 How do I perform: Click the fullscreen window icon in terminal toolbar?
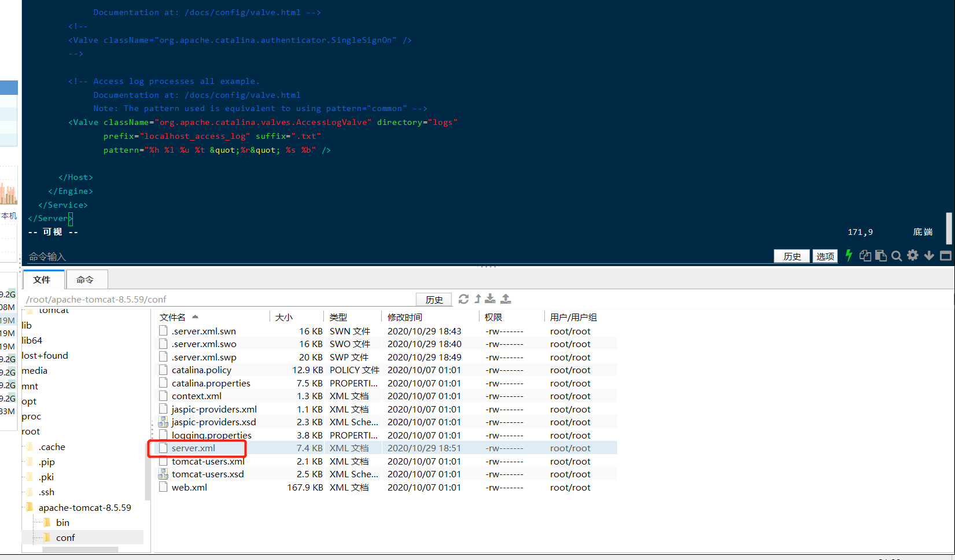tap(946, 256)
